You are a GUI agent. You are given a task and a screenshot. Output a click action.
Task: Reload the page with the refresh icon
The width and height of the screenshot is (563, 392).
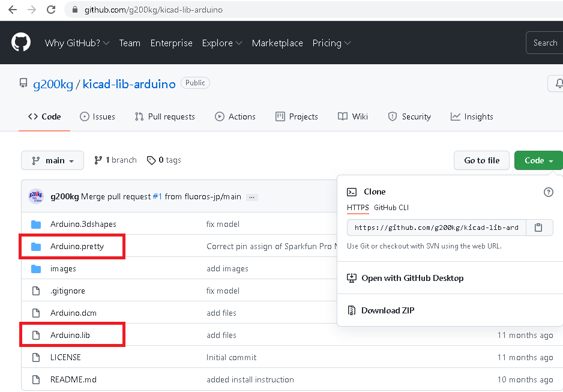click(x=51, y=10)
